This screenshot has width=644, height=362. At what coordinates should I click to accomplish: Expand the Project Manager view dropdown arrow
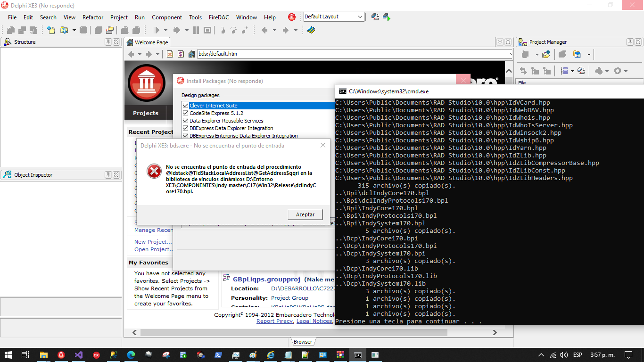tap(589, 55)
